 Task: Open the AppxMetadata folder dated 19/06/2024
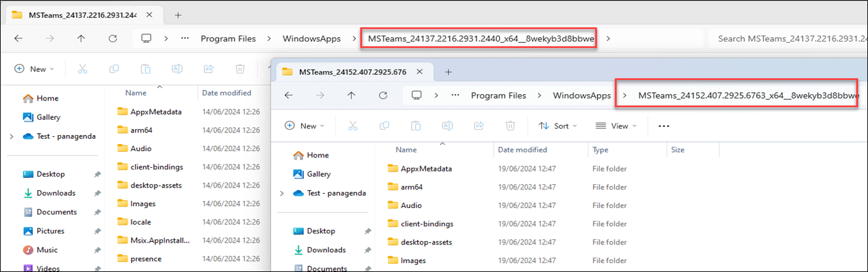pos(426,169)
